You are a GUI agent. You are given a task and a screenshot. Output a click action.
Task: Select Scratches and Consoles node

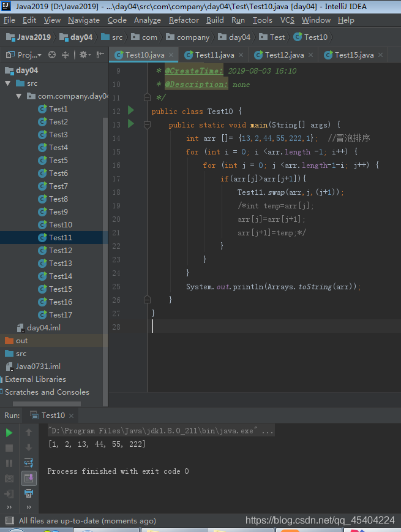(45, 392)
